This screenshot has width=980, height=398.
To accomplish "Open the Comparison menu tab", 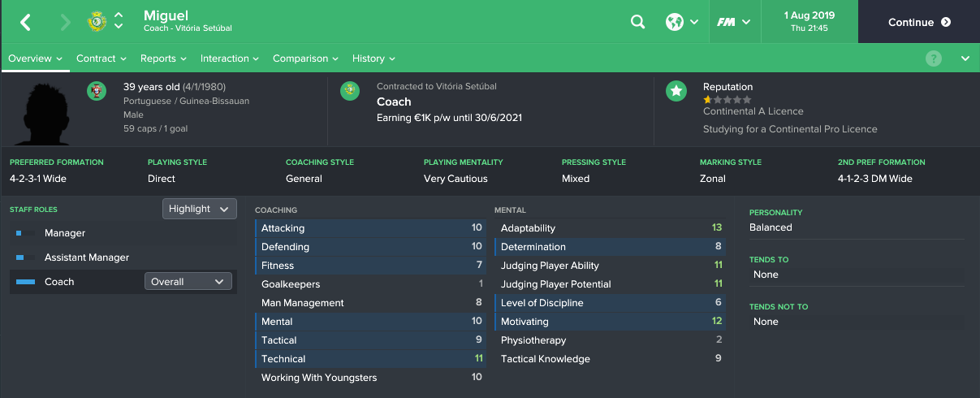I will point(305,58).
